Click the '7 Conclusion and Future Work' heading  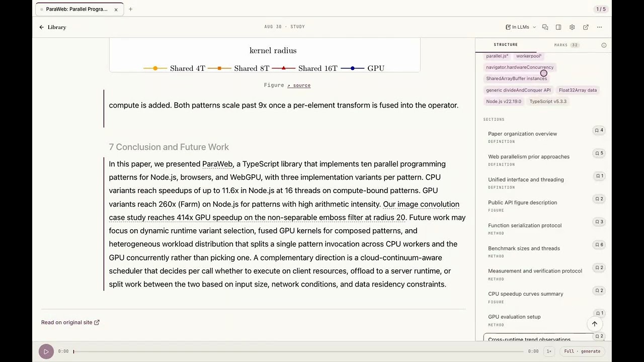coord(169,147)
